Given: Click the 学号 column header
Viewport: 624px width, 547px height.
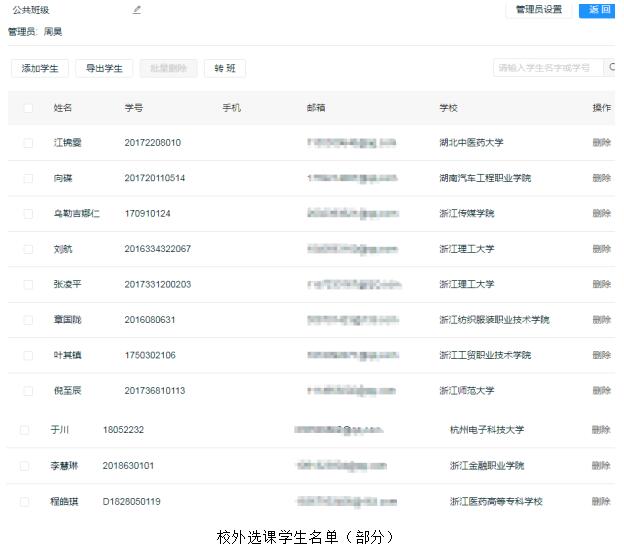Looking at the screenshot, I should [x=134, y=108].
